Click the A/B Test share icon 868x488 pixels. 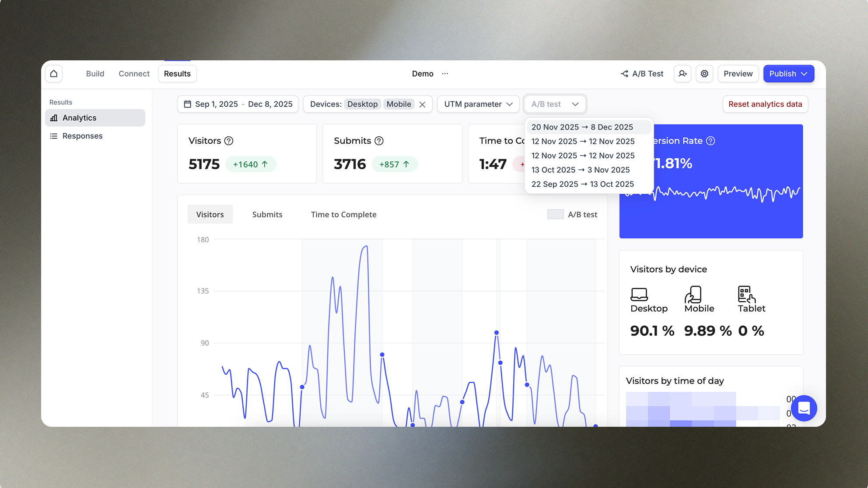pyautogui.click(x=624, y=73)
